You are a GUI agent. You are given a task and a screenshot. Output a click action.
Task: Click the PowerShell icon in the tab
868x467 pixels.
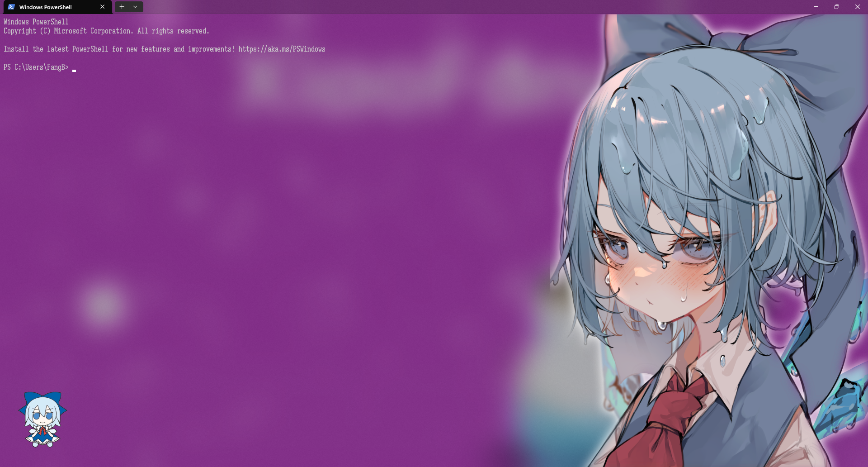[11, 7]
